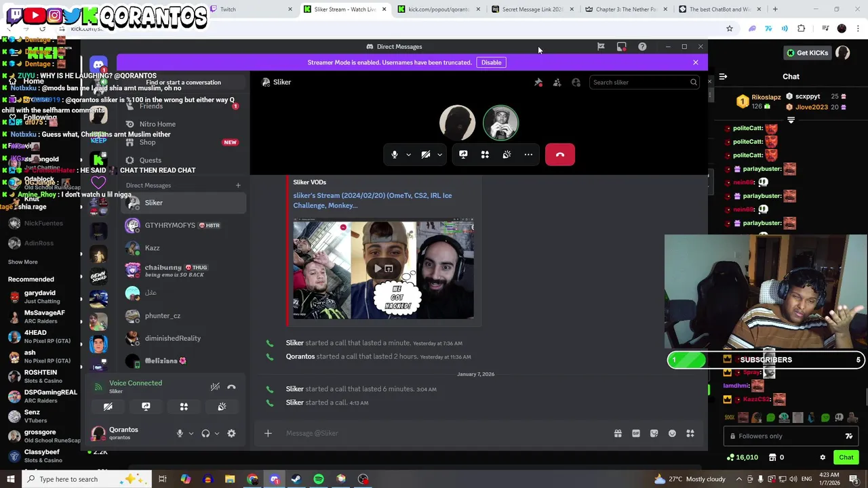Deafen with headphones icon in user panel
This screenshot has width=868, height=488.
[x=205, y=433]
